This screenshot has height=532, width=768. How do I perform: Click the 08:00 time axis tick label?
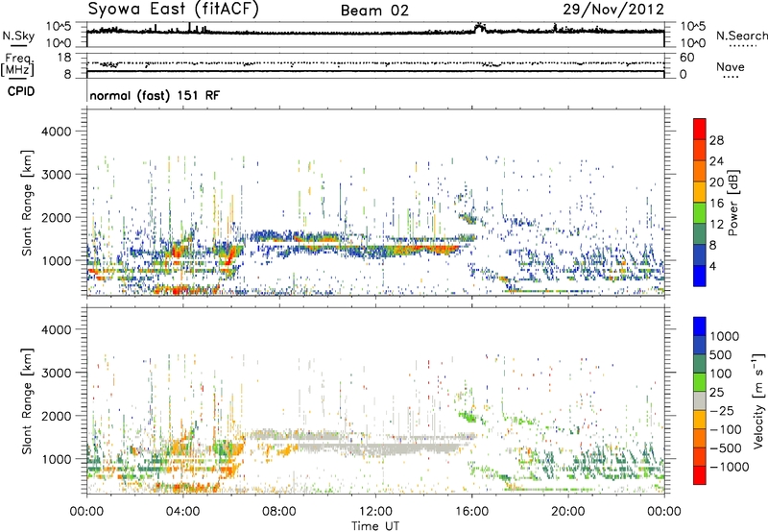coord(279,512)
